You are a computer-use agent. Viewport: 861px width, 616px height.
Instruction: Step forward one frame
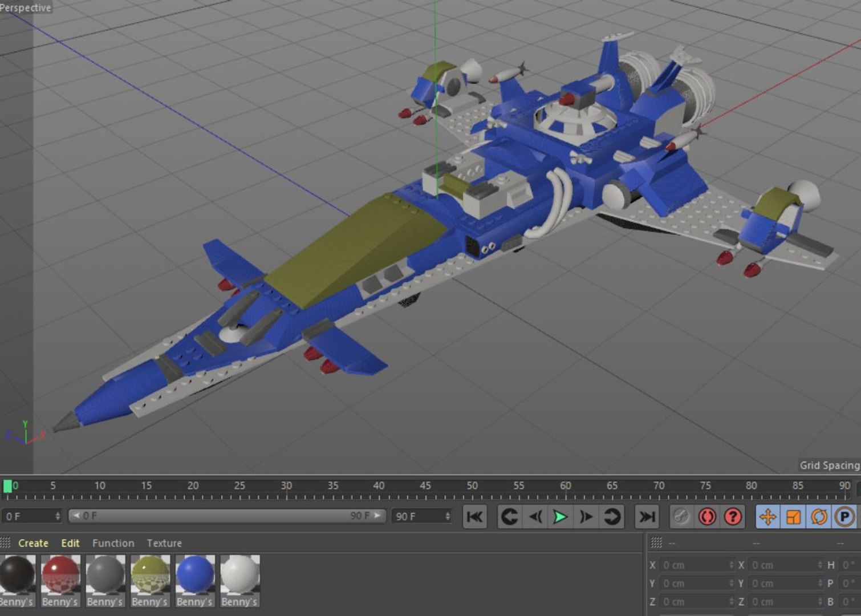tap(586, 517)
